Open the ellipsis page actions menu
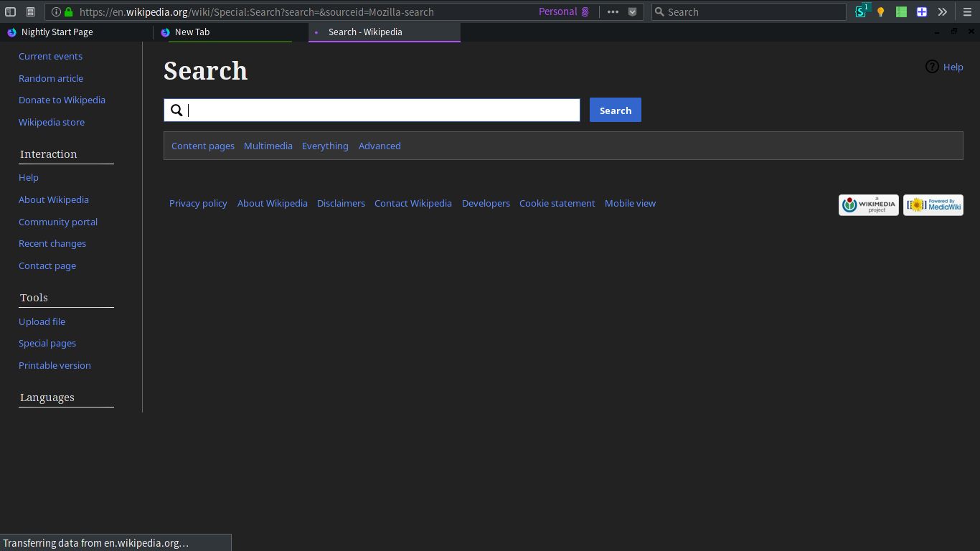980x551 pixels. tap(613, 11)
